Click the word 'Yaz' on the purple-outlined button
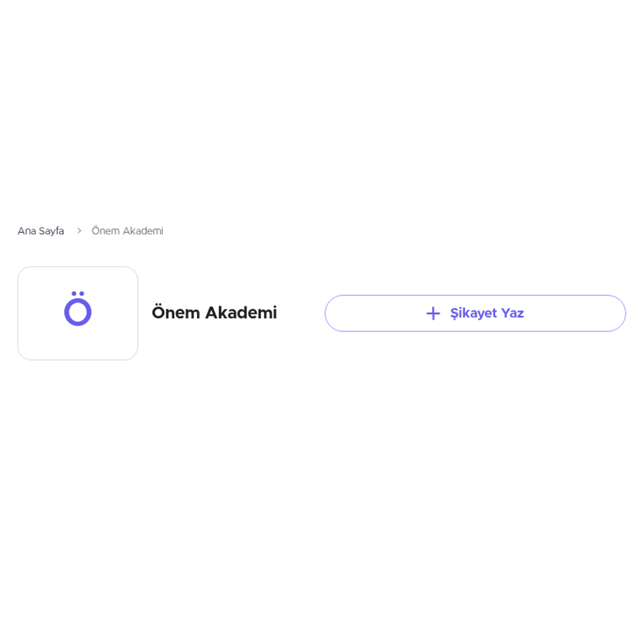The width and height of the screenshot is (644, 644). tap(513, 313)
